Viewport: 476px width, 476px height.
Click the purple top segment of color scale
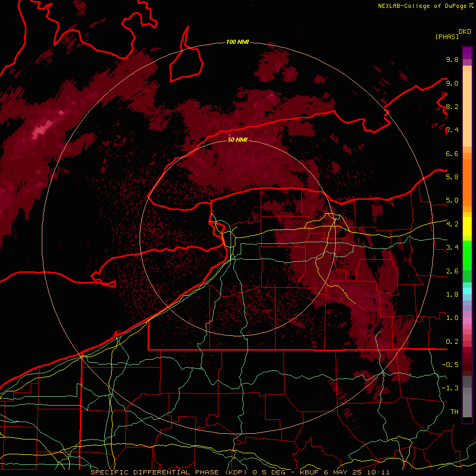pyautogui.click(x=467, y=53)
